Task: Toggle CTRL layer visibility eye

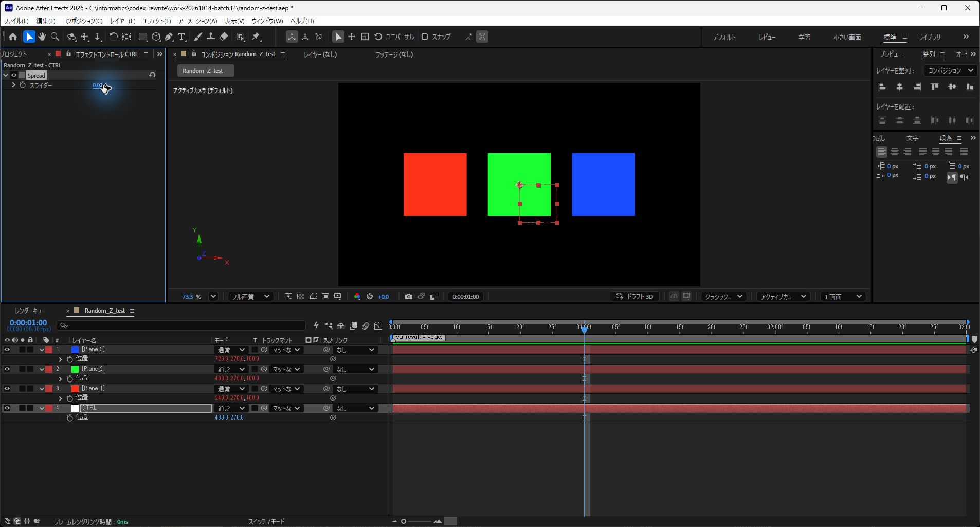Action: point(7,408)
